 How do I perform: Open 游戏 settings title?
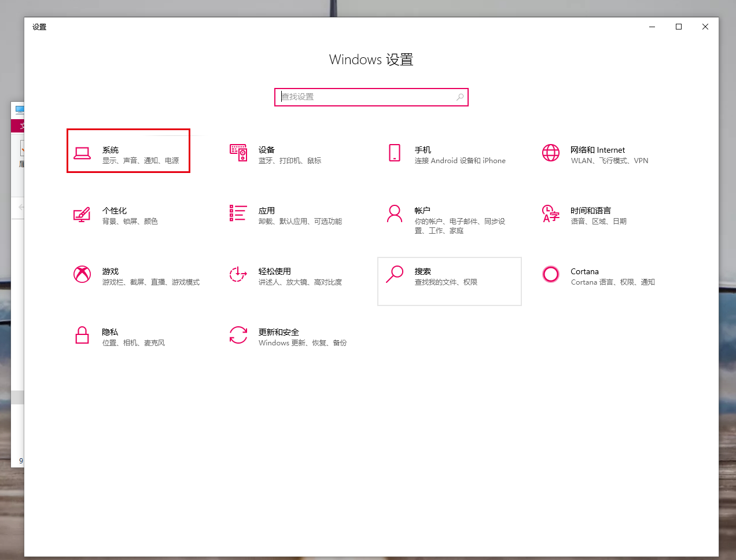point(111,271)
